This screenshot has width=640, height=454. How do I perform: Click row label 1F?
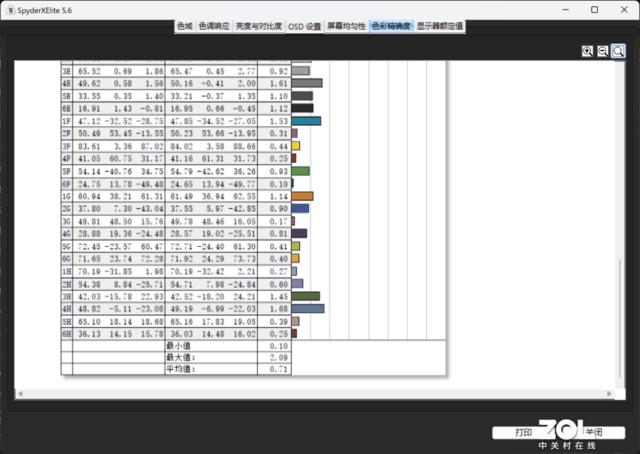pyautogui.click(x=67, y=121)
